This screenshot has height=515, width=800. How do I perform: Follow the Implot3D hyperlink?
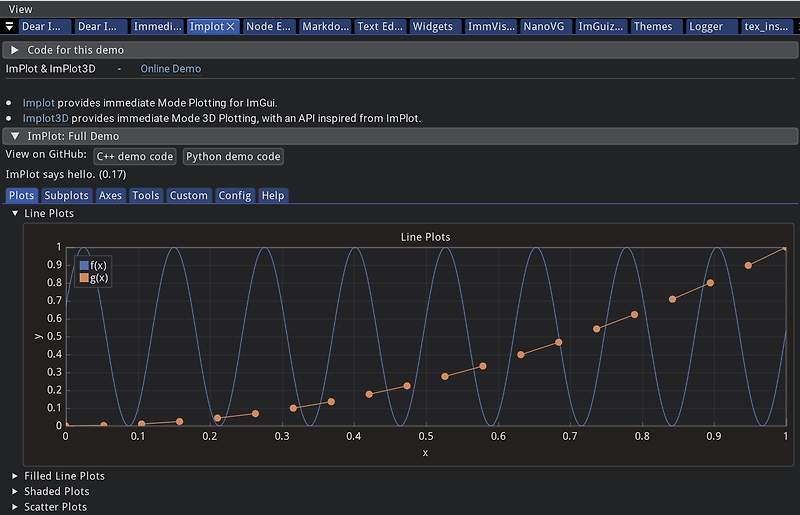click(45, 118)
